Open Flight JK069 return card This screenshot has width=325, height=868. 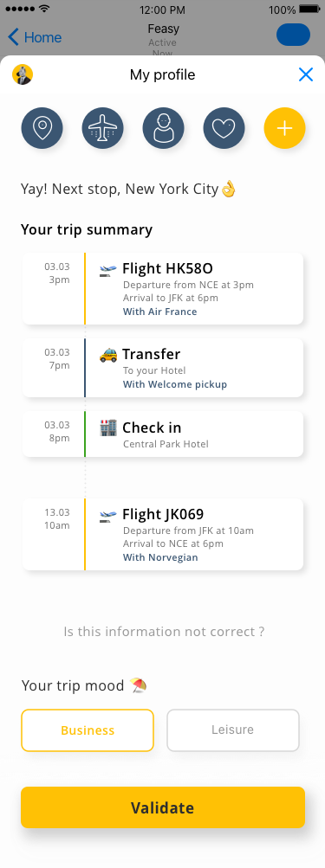pos(163,534)
